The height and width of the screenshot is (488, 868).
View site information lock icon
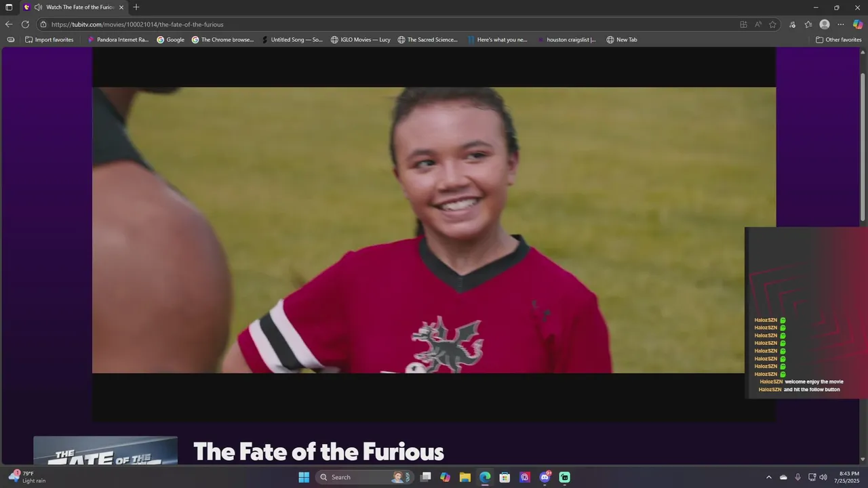point(43,24)
